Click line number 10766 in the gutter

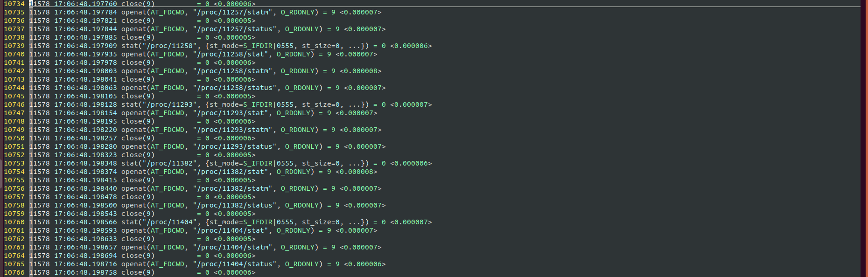click(x=14, y=272)
